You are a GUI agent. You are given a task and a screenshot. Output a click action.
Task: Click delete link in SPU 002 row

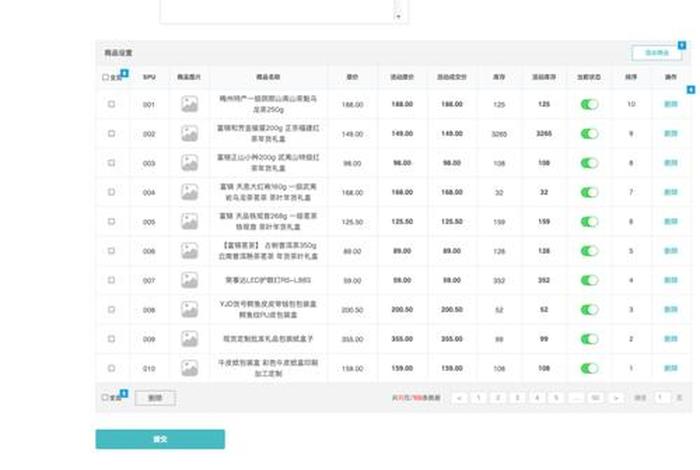coord(671,133)
